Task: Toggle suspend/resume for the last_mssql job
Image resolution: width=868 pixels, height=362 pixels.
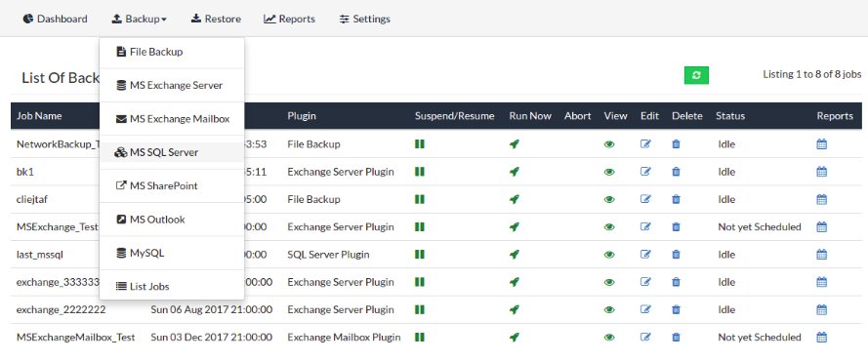Action: pyautogui.click(x=420, y=255)
